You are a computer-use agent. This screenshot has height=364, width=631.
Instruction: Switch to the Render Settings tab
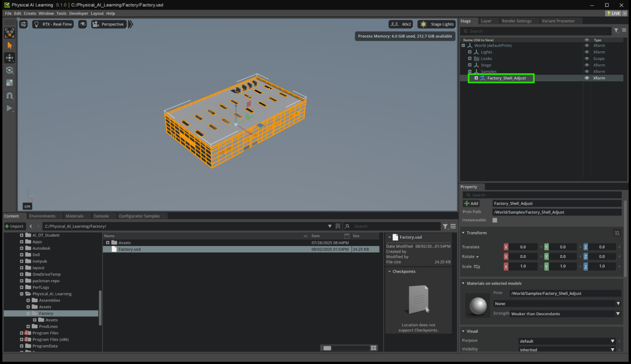[516, 21]
